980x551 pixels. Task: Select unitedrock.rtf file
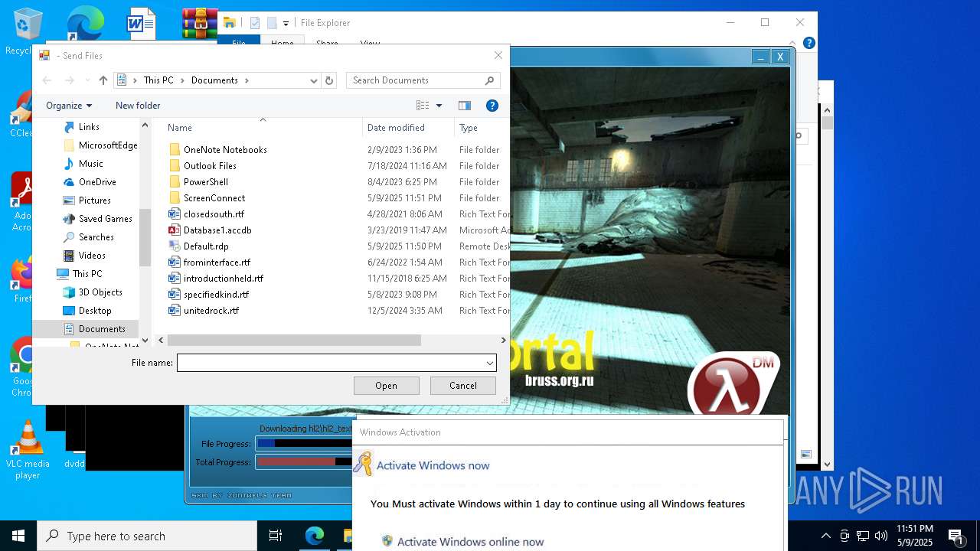tap(211, 311)
